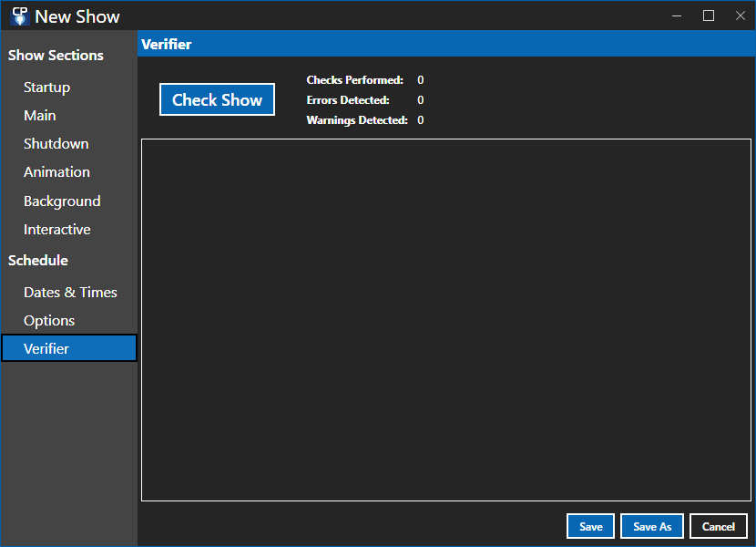This screenshot has width=756, height=547.
Task: Maximize the New Show window
Action: coord(709,15)
